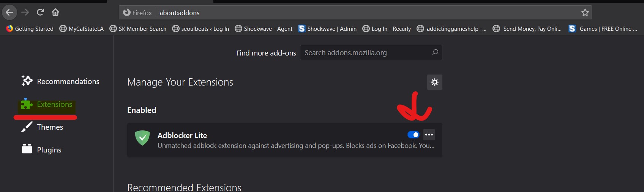The width and height of the screenshot is (644, 192).
Task: Disable the Adblocker Lite toggle switch
Action: 413,135
